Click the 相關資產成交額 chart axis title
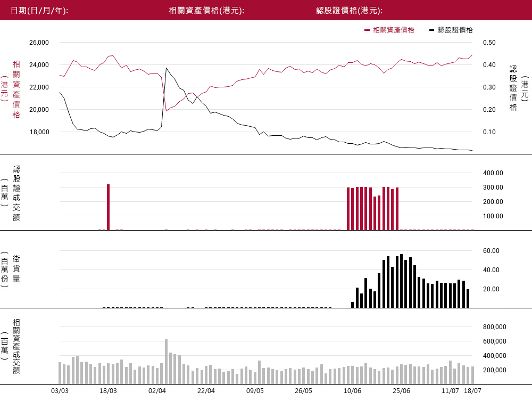Image resolution: width=532 pixels, height=400 pixels. point(16,346)
